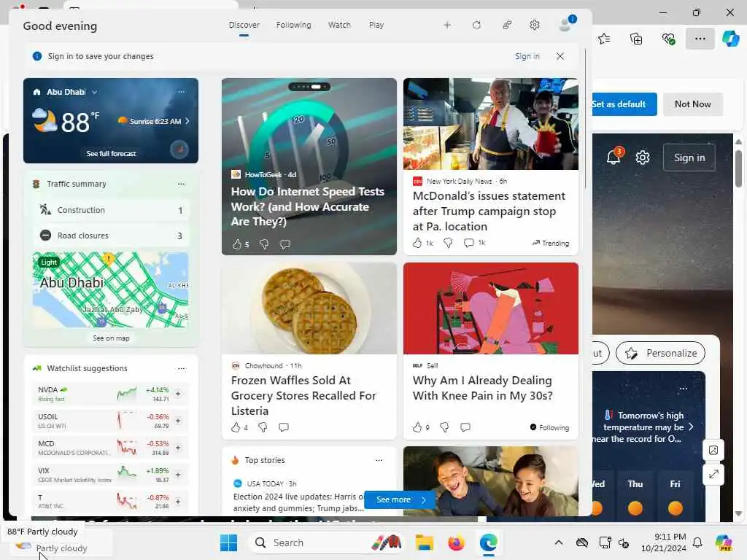The height and width of the screenshot is (560, 747).
Task: Dislike the Internet Speed Tests article
Action: click(x=264, y=244)
